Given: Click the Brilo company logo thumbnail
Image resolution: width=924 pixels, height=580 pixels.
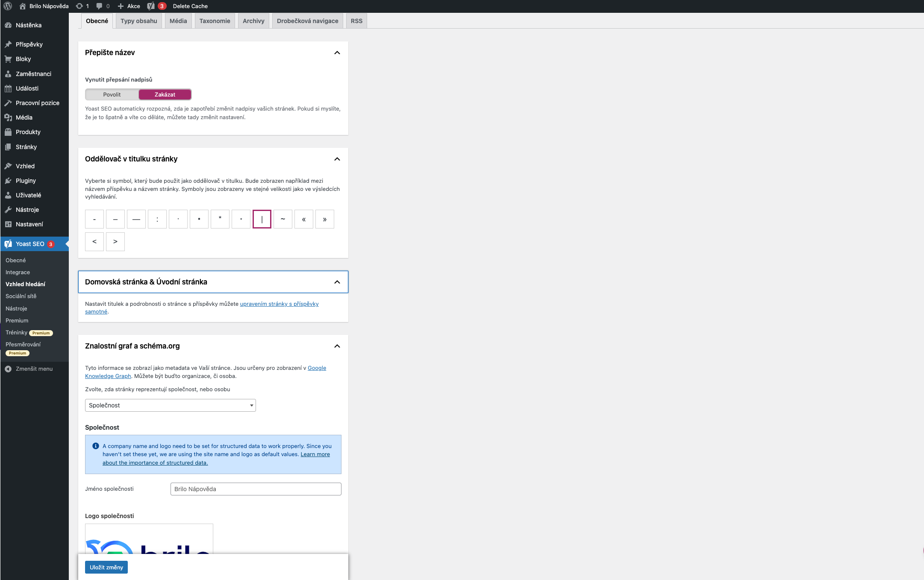Looking at the screenshot, I should [x=149, y=540].
